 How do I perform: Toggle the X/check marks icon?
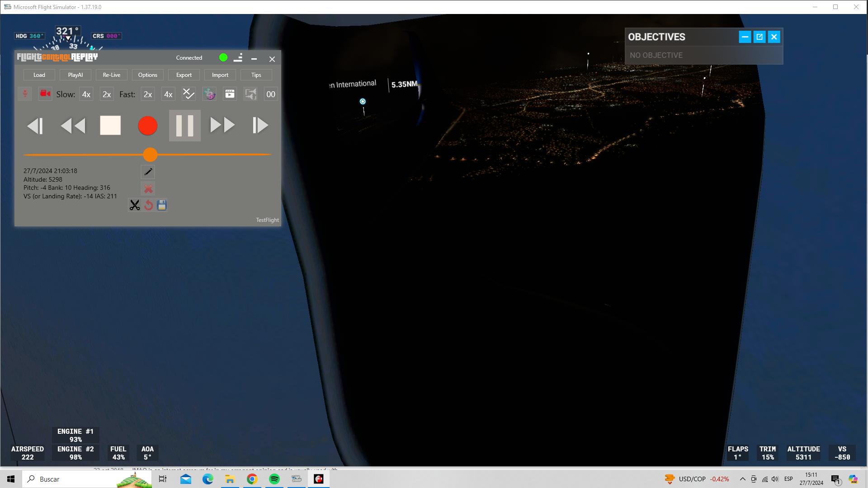point(189,94)
